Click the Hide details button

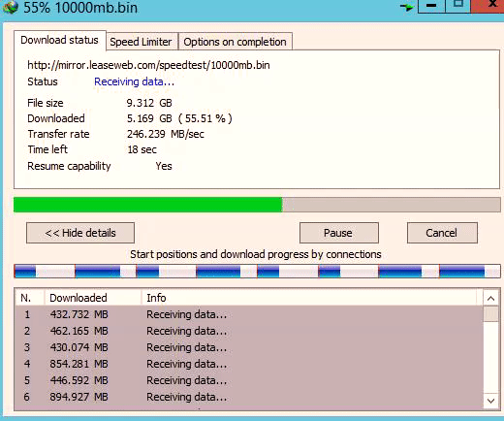80,233
